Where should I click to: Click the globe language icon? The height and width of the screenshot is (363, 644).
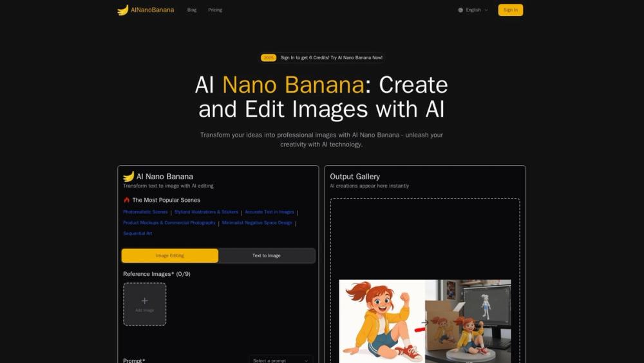(x=460, y=10)
